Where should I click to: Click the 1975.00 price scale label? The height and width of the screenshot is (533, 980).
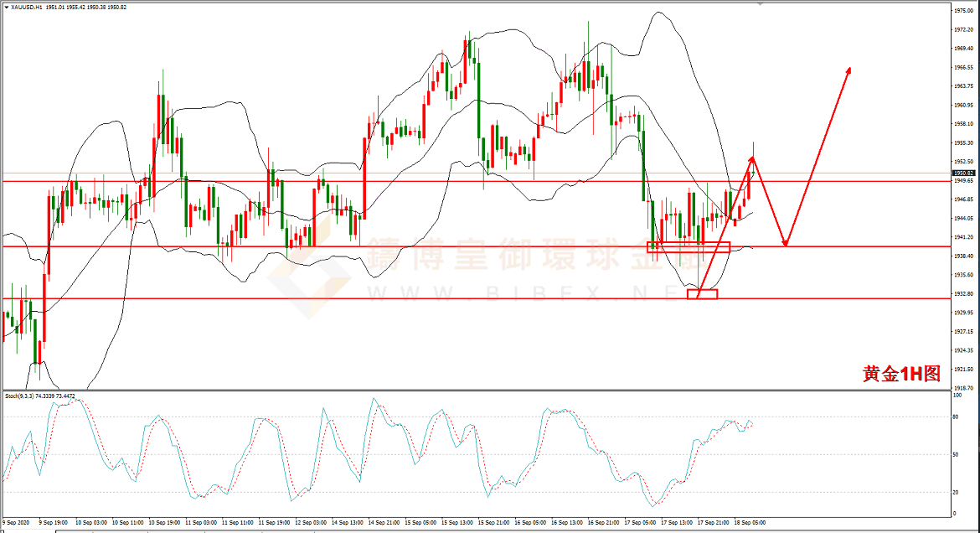pos(964,11)
